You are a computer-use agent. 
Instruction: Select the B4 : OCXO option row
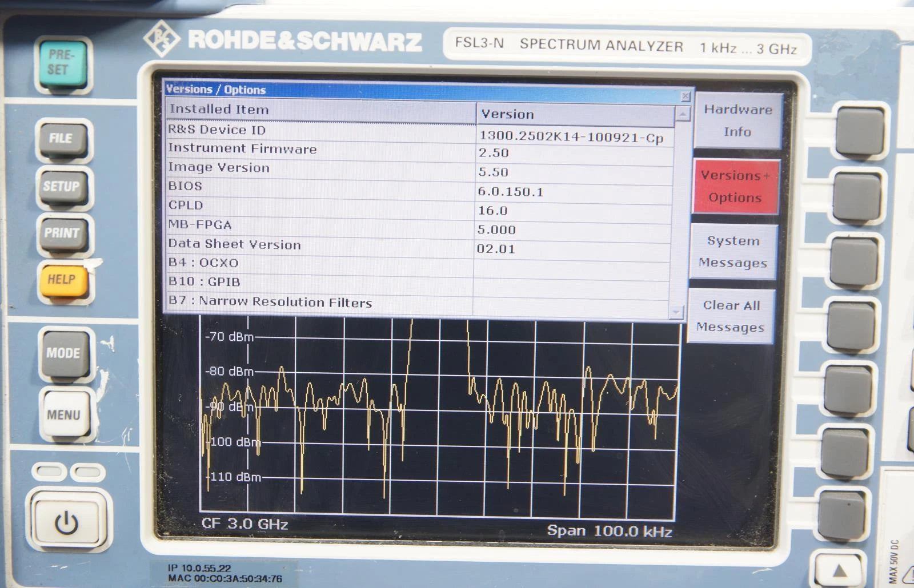pyautogui.click(x=418, y=265)
